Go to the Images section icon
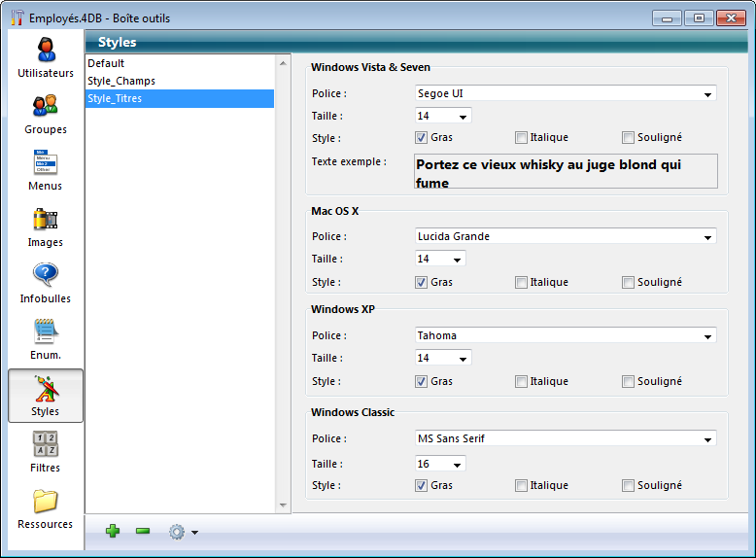Screen dimensions: 756x558 (46, 219)
